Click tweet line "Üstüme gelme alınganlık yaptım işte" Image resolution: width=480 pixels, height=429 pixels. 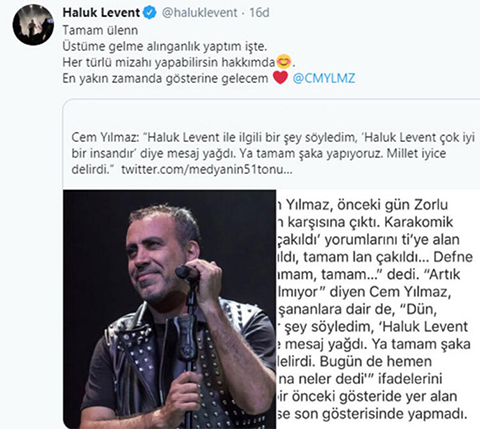[x=165, y=46]
